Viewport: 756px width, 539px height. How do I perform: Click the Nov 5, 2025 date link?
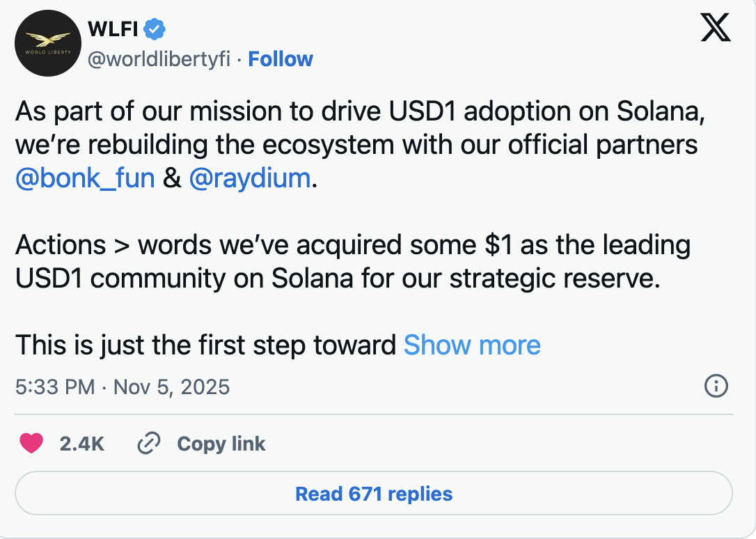175,386
